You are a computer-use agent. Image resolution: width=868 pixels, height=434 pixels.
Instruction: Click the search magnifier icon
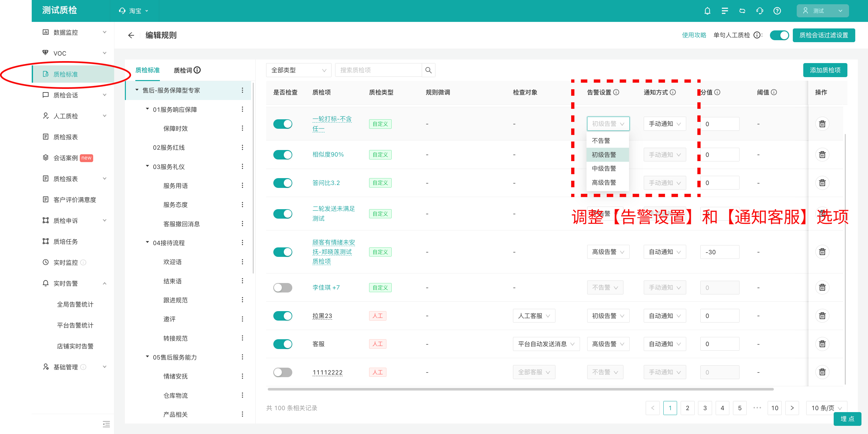point(428,70)
